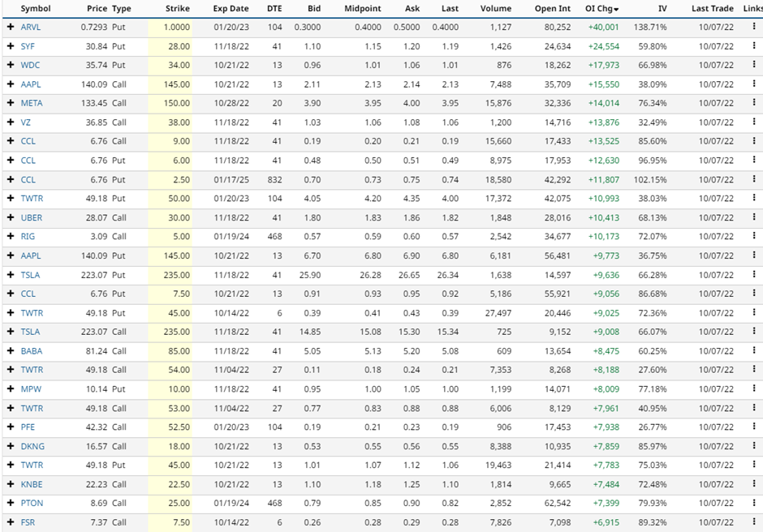Select the 62,542 open interest cell
This screenshot has width=763, height=532.
coord(558,504)
